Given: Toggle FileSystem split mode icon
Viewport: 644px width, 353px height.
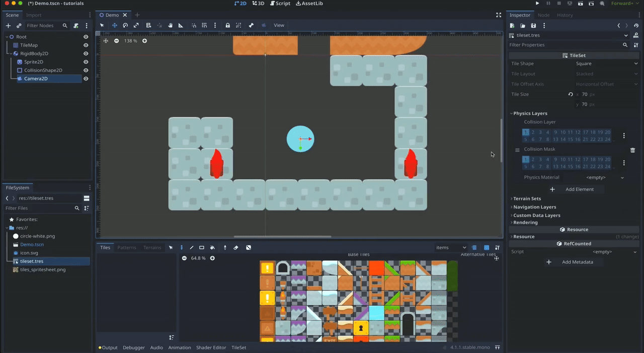Looking at the screenshot, I should pos(87,198).
